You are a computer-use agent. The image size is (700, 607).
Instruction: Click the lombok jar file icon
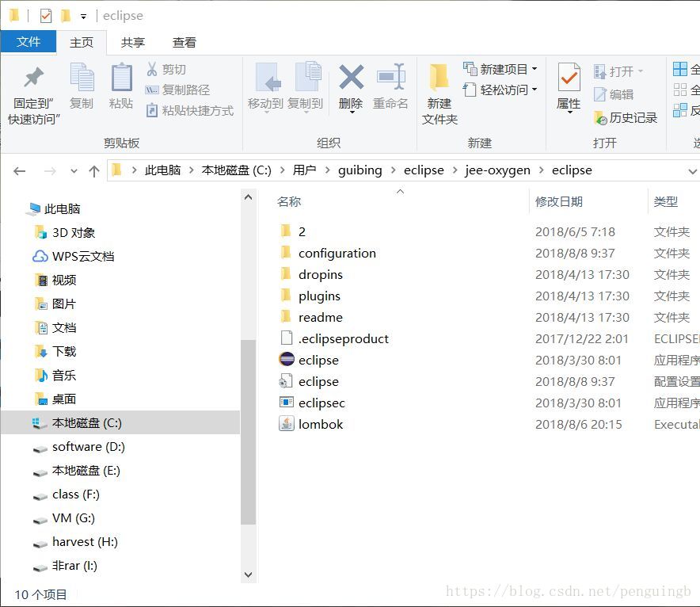point(286,423)
